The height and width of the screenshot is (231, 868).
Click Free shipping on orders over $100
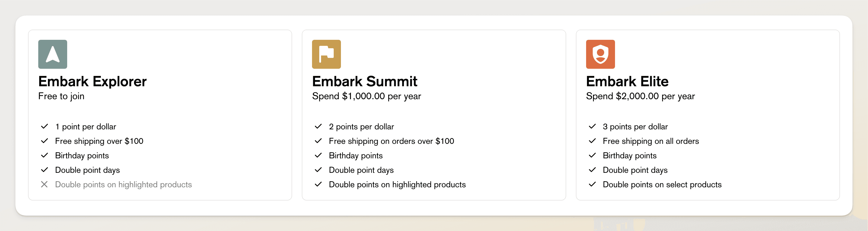click(391, 141)
